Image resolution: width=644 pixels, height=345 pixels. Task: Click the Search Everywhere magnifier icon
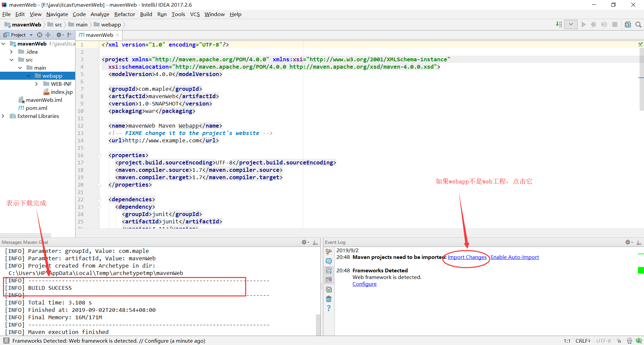(638, 24)
